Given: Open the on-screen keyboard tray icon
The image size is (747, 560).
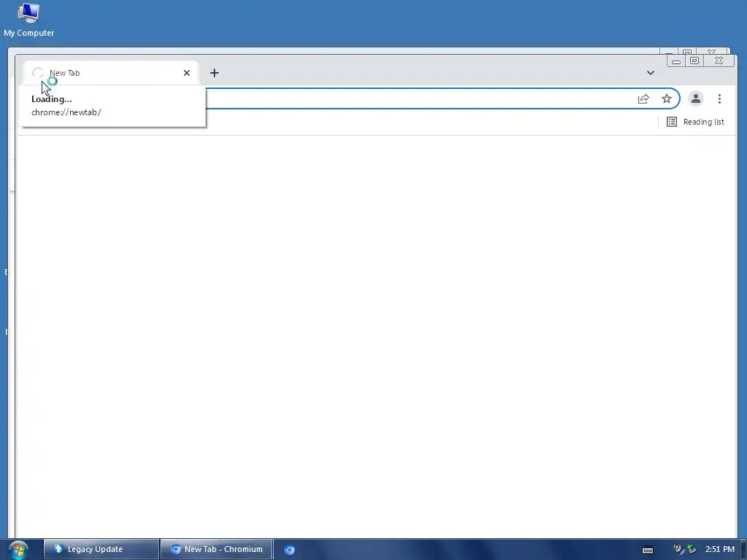Looking at the screenshot, I should pos(648,550).
